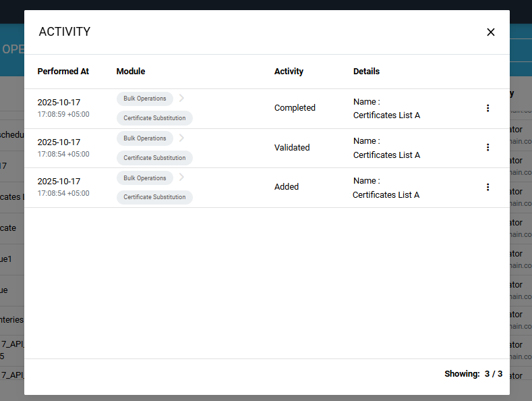Click the chevron arrow in the Validated row
Viewport: 532px width, 401px height.
[181, 138]
